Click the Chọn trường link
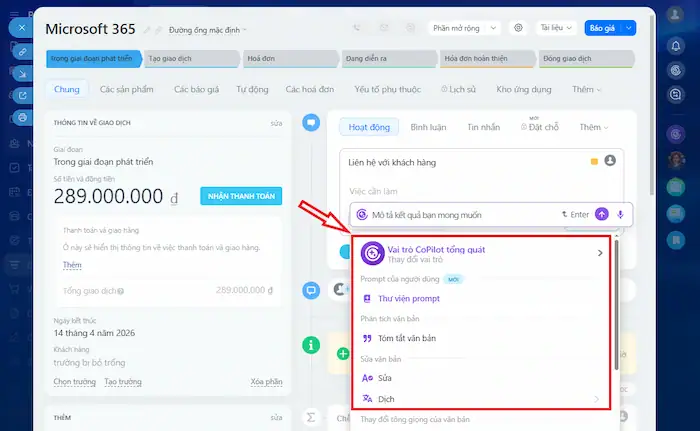 click(75, 382)
